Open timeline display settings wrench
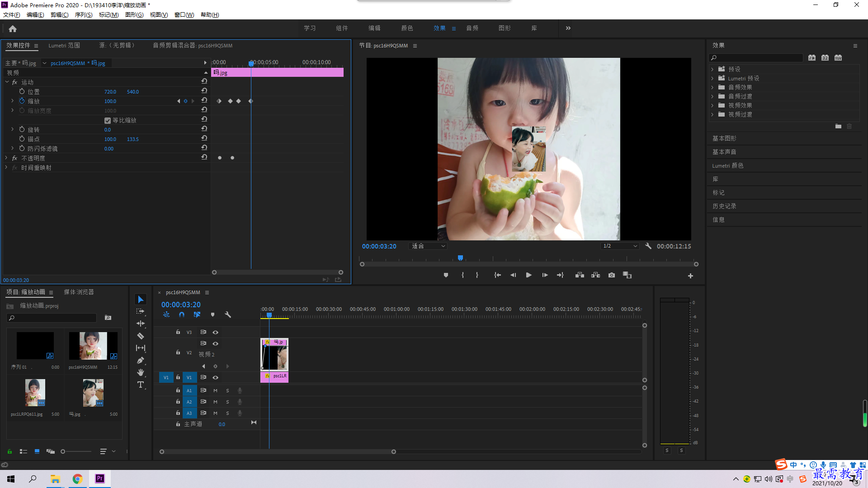 (228, 314)
